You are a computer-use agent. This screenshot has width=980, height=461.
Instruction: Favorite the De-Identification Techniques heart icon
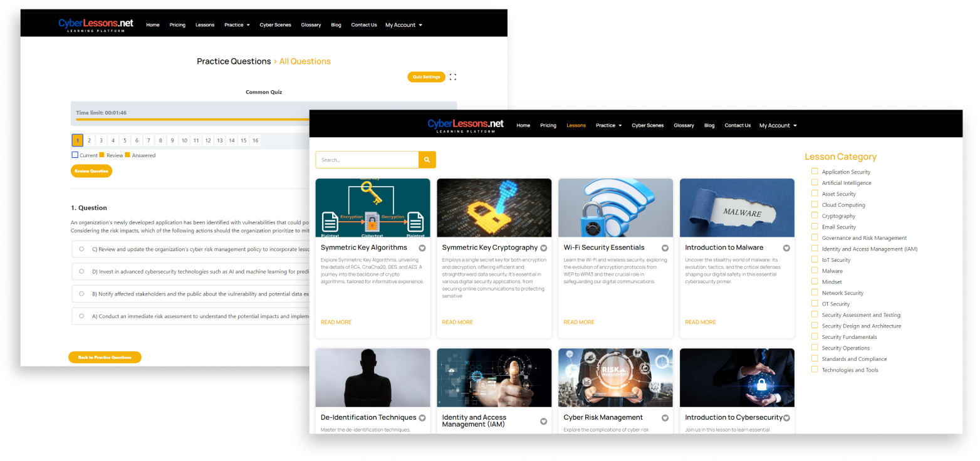pyautogui.click(x=422, y=418)
